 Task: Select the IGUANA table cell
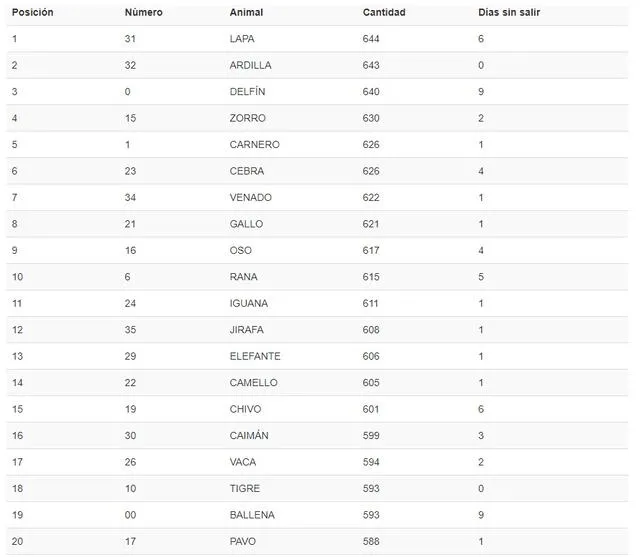[x=249, y=303]
